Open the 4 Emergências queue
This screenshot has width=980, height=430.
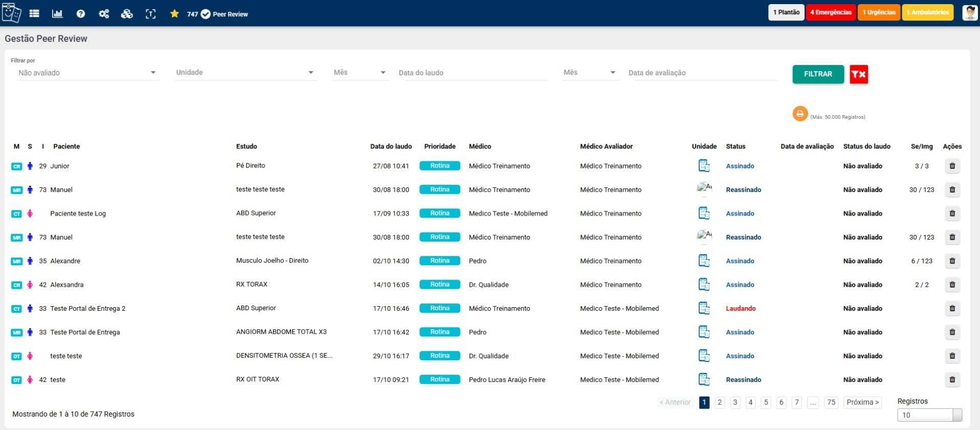point(831,12)
